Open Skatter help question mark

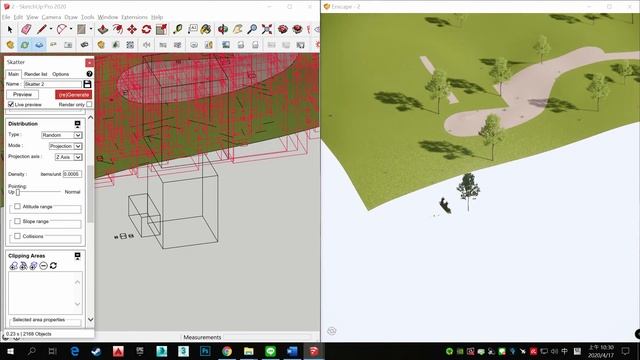(89, 74)
